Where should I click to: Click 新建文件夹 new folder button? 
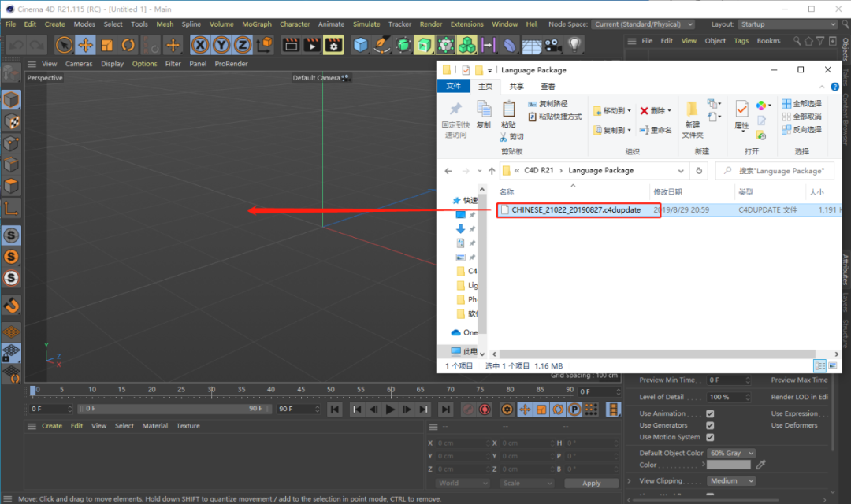pos(693,120)
